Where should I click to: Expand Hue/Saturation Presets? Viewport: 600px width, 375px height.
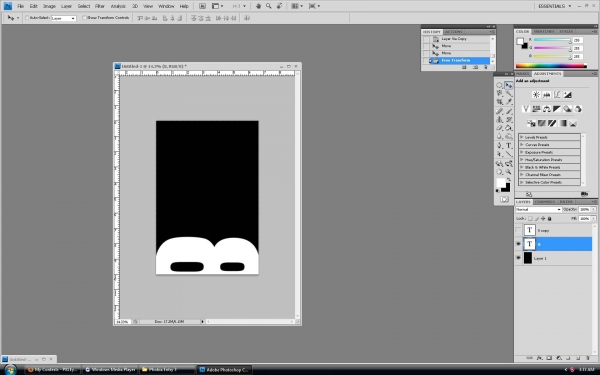[x=522, y=160]
